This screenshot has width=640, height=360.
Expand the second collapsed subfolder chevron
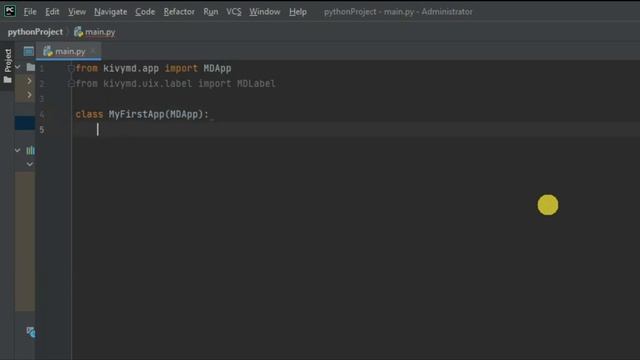(x=29, y=95)
